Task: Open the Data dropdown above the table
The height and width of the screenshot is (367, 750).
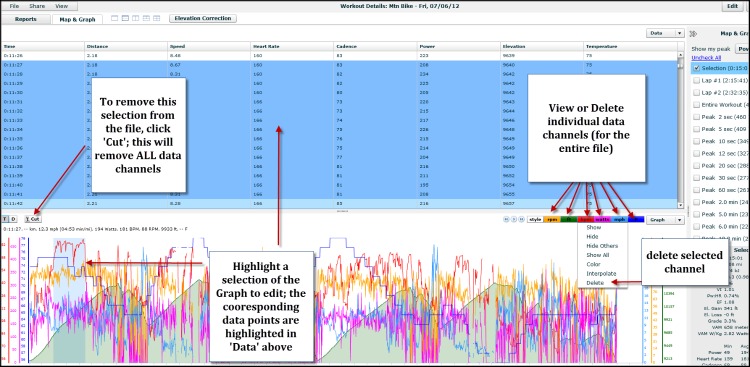Action: coord(665,33)
